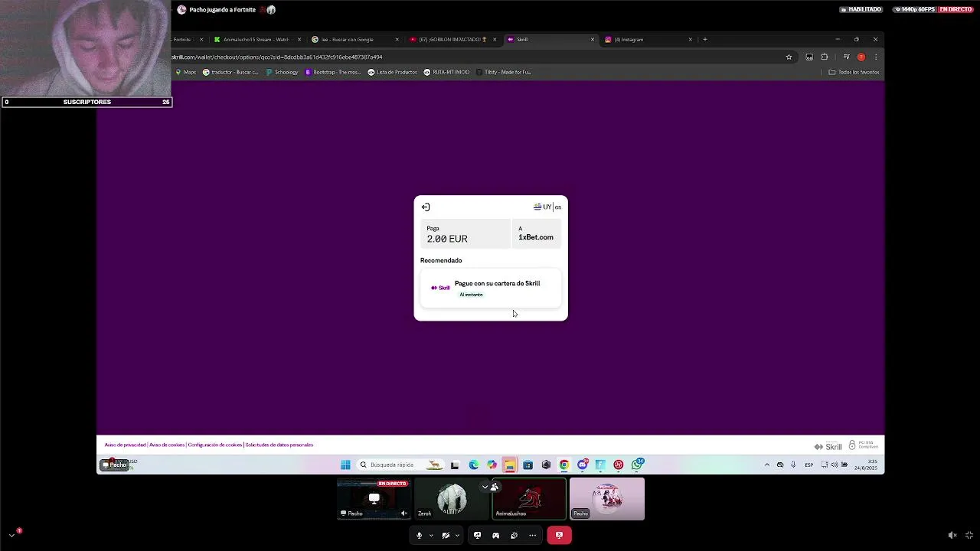Switch to the Animalucho15 Stream Kick tab
This screenshot has height=551, width=980.
pyautogui.click(x=256, y=39)
